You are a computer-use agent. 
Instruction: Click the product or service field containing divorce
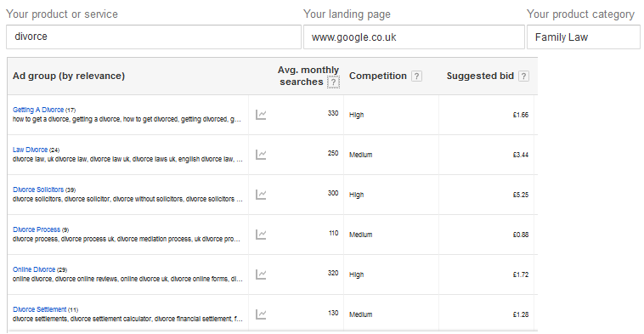[154, 37]
